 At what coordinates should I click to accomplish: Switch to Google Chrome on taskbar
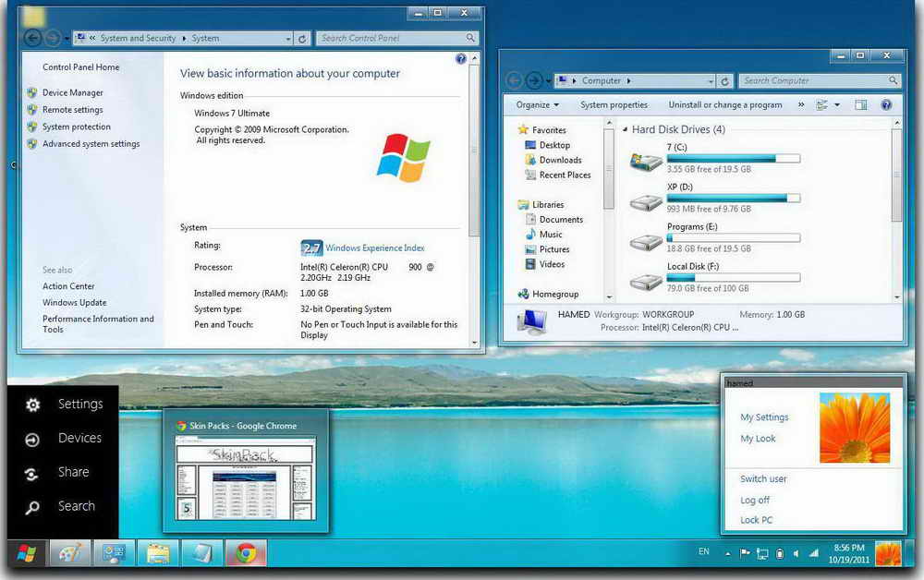247,553
